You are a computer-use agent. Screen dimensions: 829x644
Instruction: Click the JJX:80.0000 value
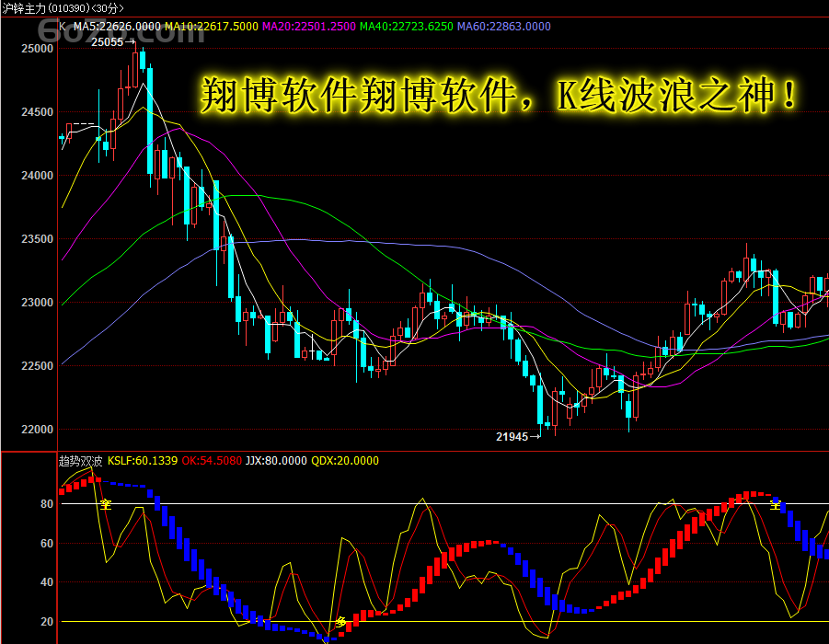click(276, 461)
